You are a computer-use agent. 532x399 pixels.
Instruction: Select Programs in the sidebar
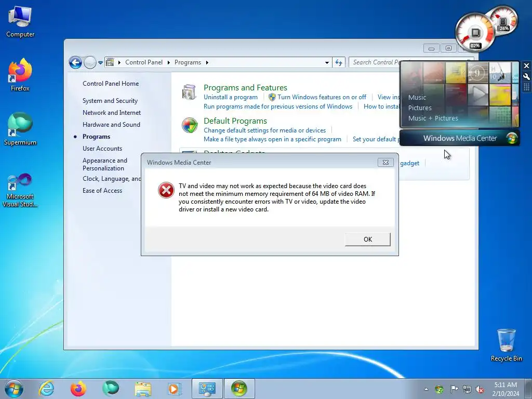[96, 137]
